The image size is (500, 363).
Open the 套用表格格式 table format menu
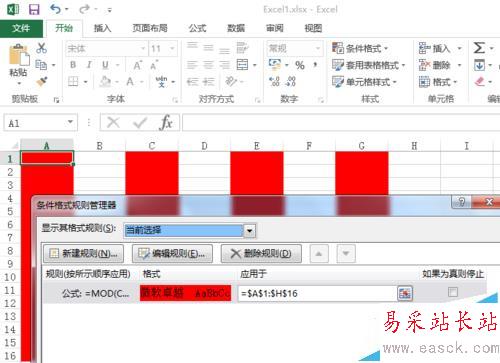coord(368,65)
